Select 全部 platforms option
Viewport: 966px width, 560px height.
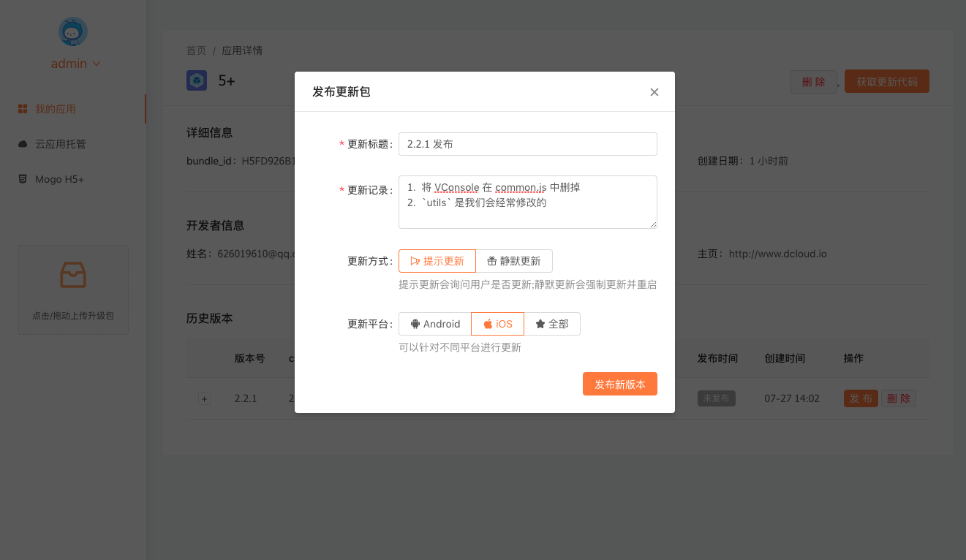pyautogui.click(x=552, y=324)
